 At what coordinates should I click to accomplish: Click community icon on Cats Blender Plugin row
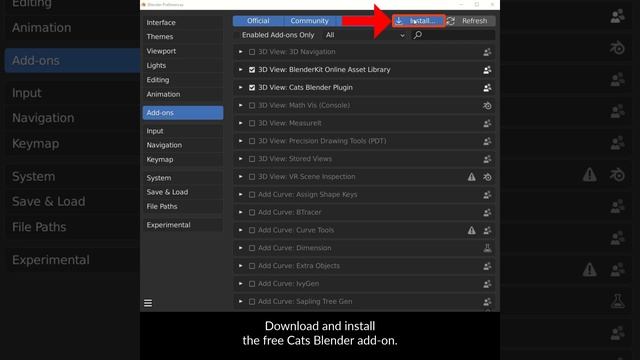click(x=487, y=88)
